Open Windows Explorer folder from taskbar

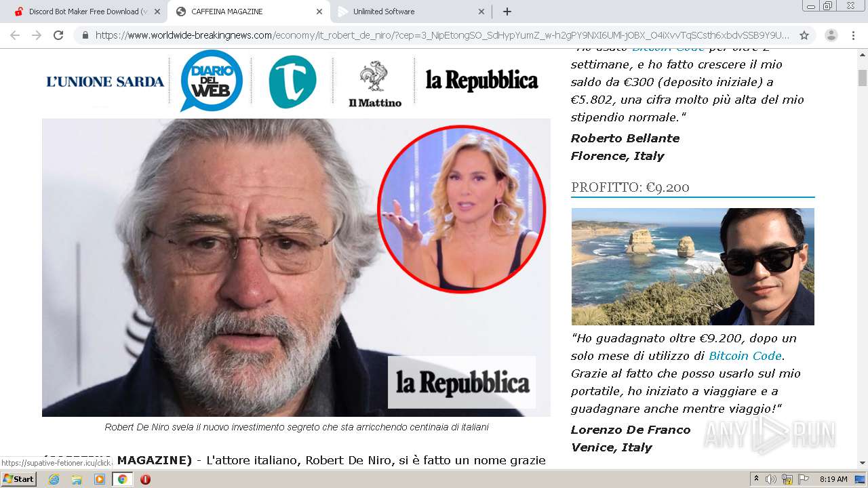click(x=77, y=479)
